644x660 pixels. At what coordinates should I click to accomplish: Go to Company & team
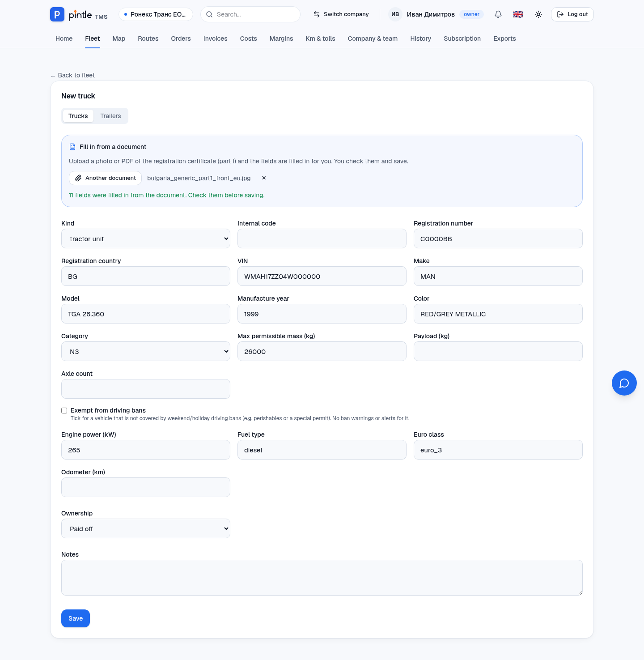coord(373,38)
